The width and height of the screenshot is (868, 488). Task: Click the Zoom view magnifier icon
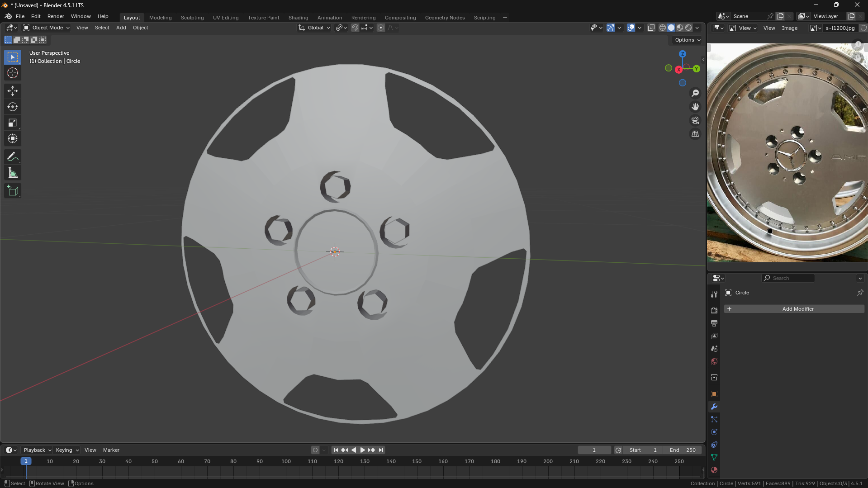[695, 93]
